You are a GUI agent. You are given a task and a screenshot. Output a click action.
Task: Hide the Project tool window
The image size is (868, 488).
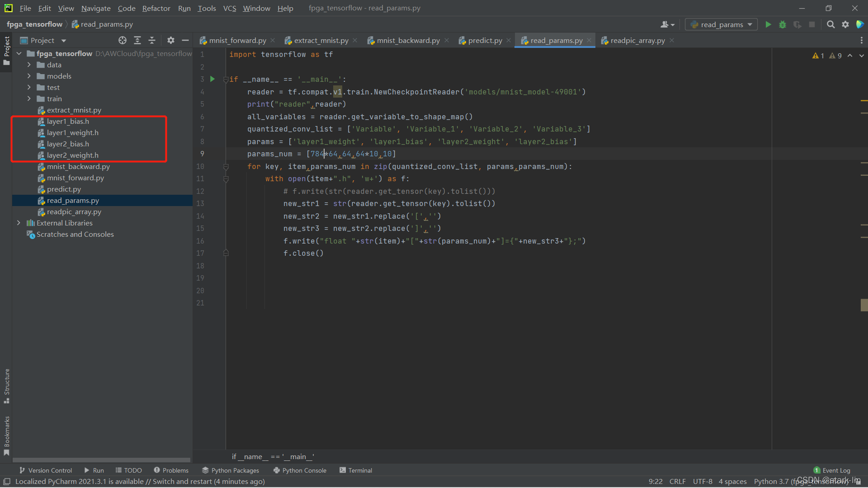tap(185, 40)
